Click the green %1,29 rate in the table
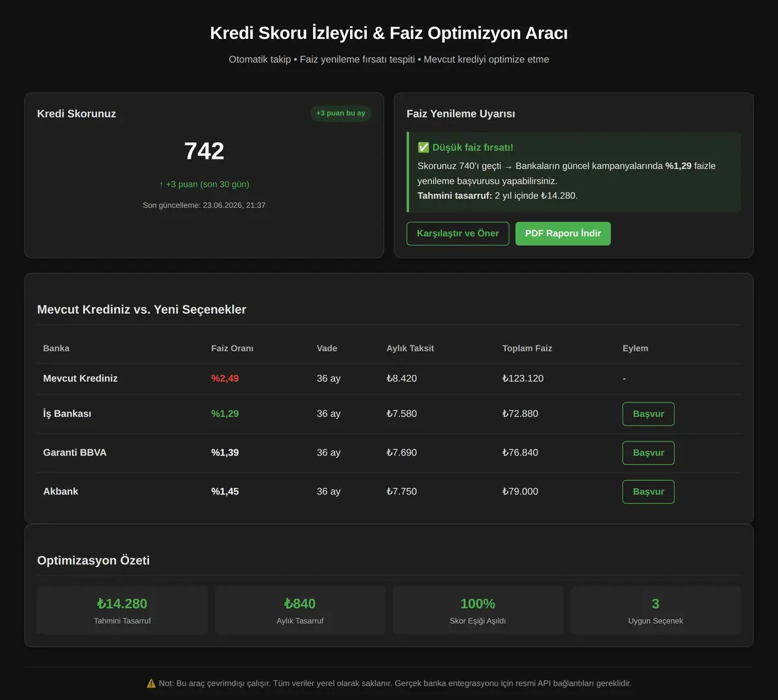 [x=225, y=414]
